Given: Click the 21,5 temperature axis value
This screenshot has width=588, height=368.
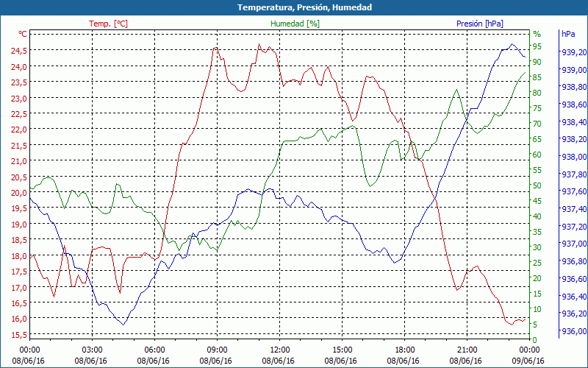Looking at the screenshot, I should coord(19,145).
